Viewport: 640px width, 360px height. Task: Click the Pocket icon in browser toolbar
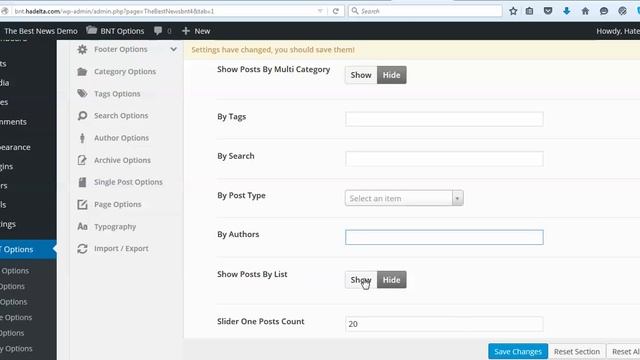[548, 11]
